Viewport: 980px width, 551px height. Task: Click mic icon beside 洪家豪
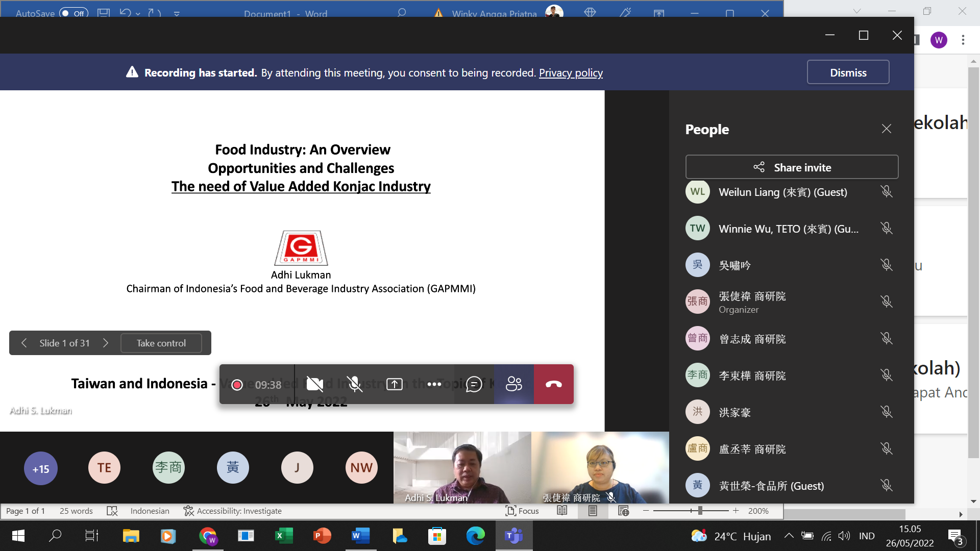pyautogui.click(x=887, y=412)
